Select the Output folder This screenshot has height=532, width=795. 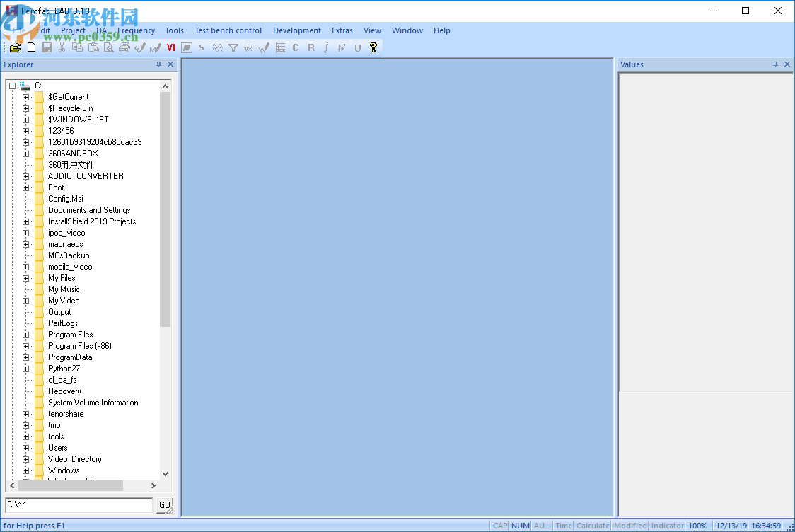coord(59,312)
